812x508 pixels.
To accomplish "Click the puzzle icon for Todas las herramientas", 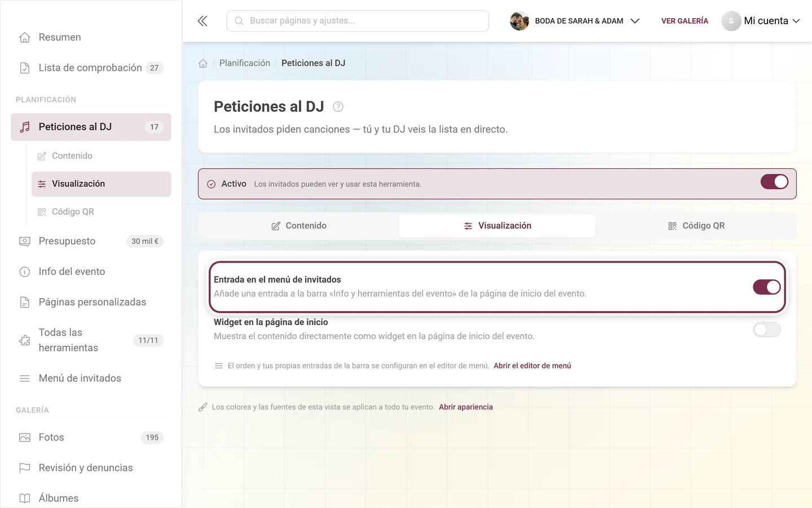I will click(x=25, y=340).
